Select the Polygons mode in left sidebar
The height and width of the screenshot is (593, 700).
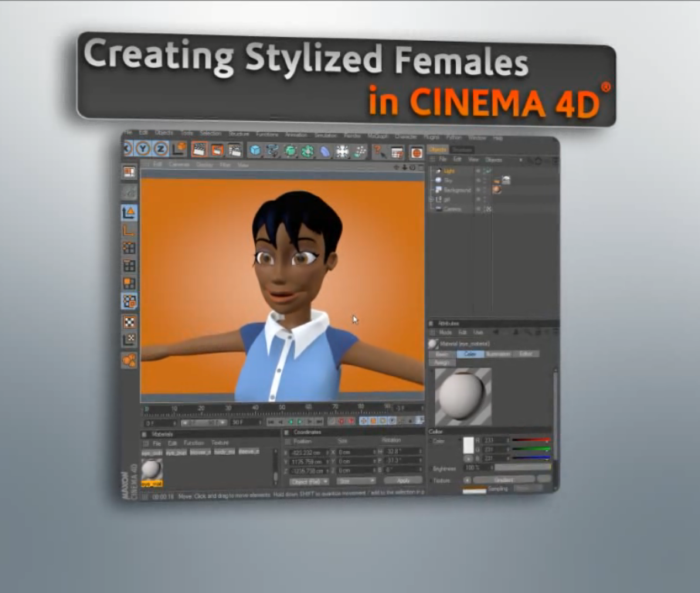pyautogui.click(x=129, y=283)
